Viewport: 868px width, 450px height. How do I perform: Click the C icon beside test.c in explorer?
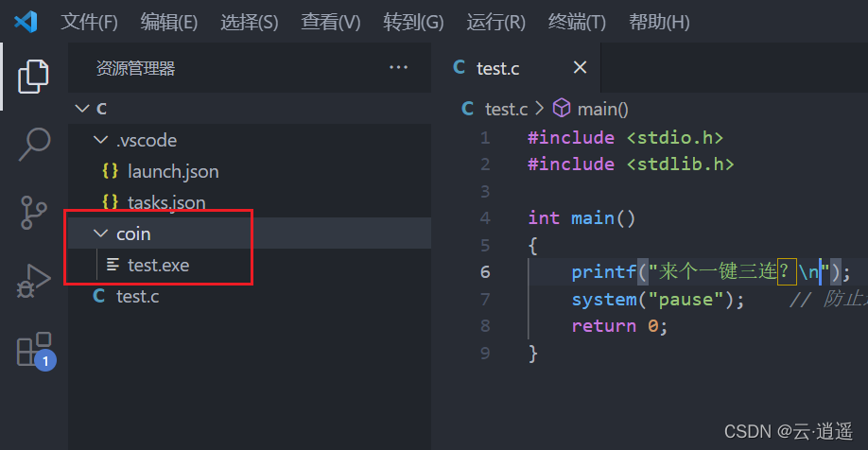point(99,296)
